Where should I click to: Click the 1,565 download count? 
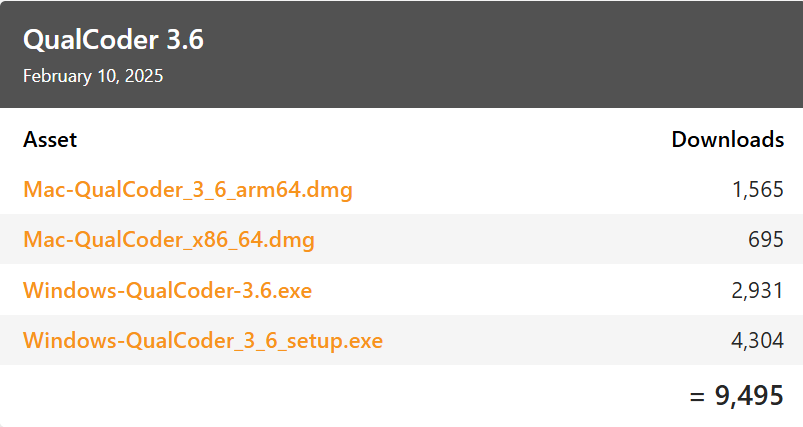click(757, 190)
